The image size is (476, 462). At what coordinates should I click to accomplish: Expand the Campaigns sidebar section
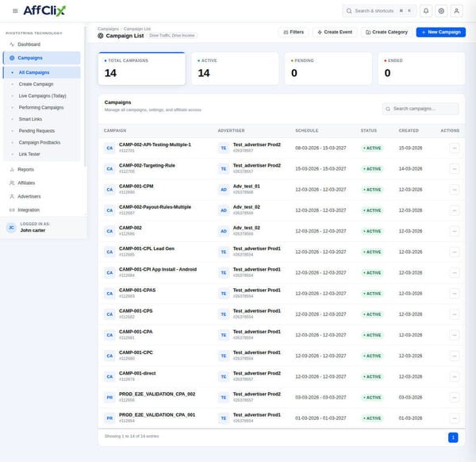pyautogui.click(x=41, y=58)
